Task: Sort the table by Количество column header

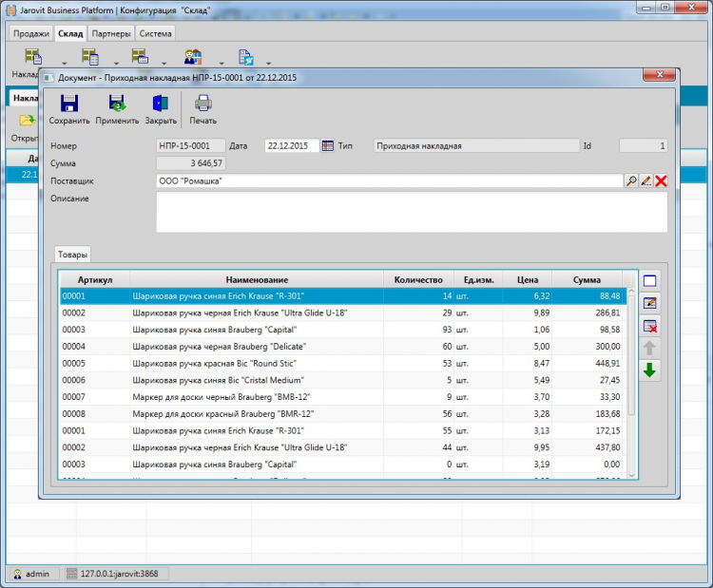Action: (418, 280)
